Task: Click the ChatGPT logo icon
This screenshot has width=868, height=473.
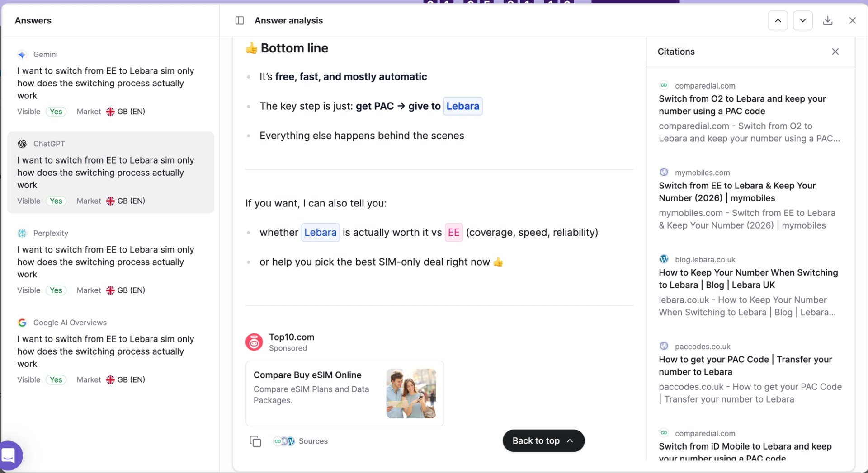Action: pos(22,144)
